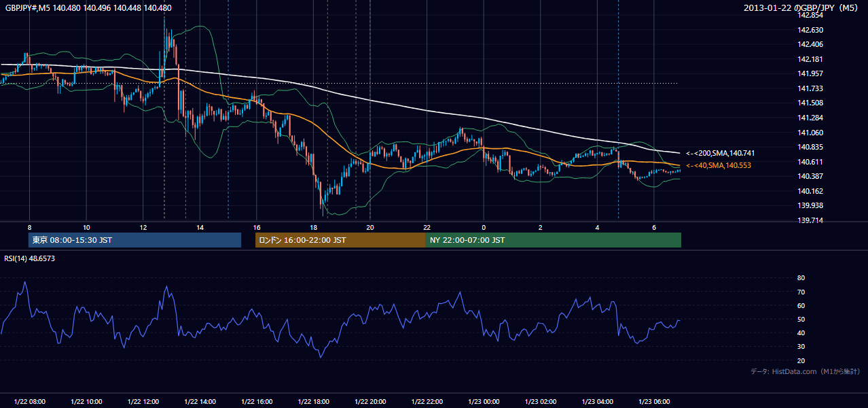Click the 2013-01-22 GBP/JPY (M5) title
The height and width of the screenshot is (408, 868).
(802, 7)
